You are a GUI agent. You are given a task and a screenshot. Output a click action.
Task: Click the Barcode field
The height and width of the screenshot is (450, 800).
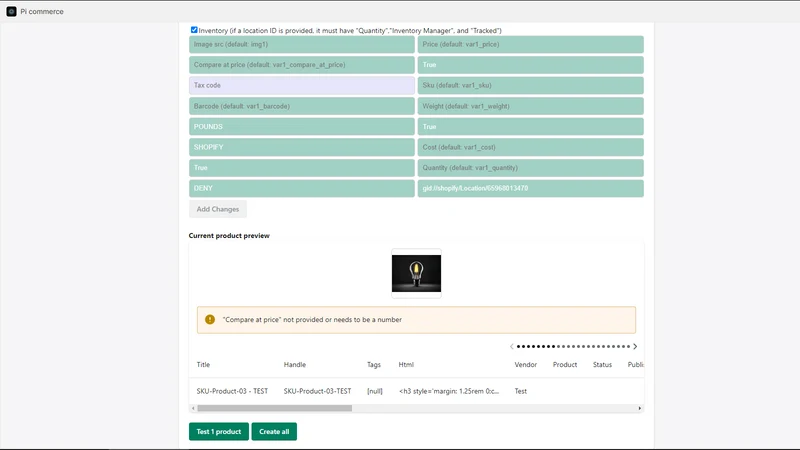[x=302, y=106]
